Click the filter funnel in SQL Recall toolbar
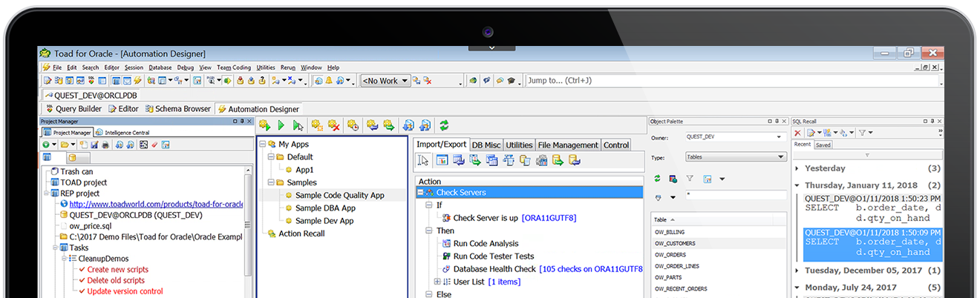Viewport: 980px width, 298px height. 862,133
